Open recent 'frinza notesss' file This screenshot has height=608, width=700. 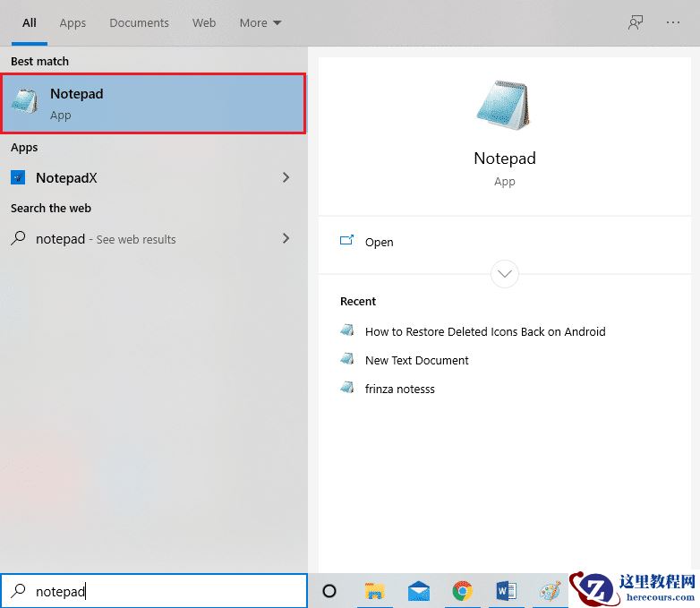(399, 389)
